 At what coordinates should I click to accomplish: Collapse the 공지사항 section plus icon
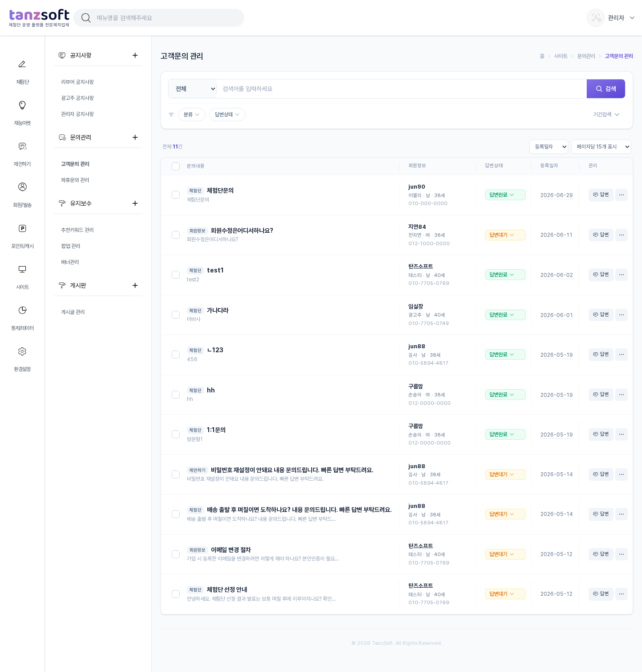(x=135, y=55)
